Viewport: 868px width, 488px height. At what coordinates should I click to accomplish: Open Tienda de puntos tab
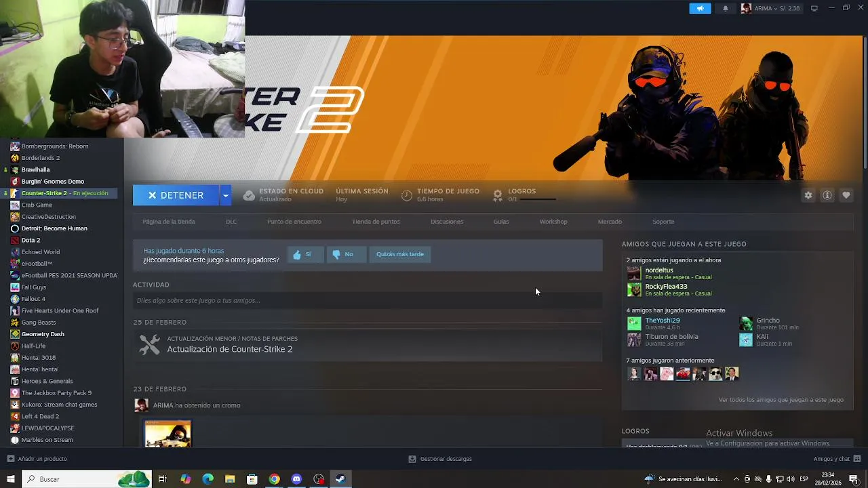pos(376,222)
